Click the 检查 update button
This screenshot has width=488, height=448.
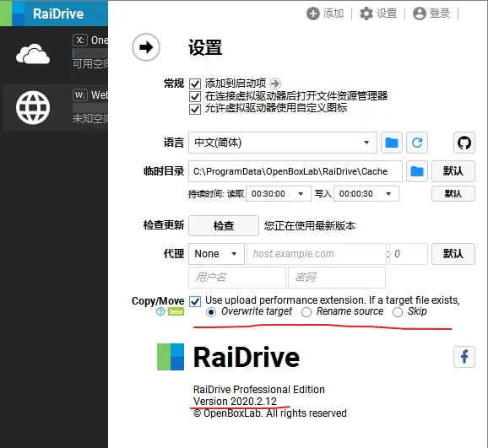(224, 225)
